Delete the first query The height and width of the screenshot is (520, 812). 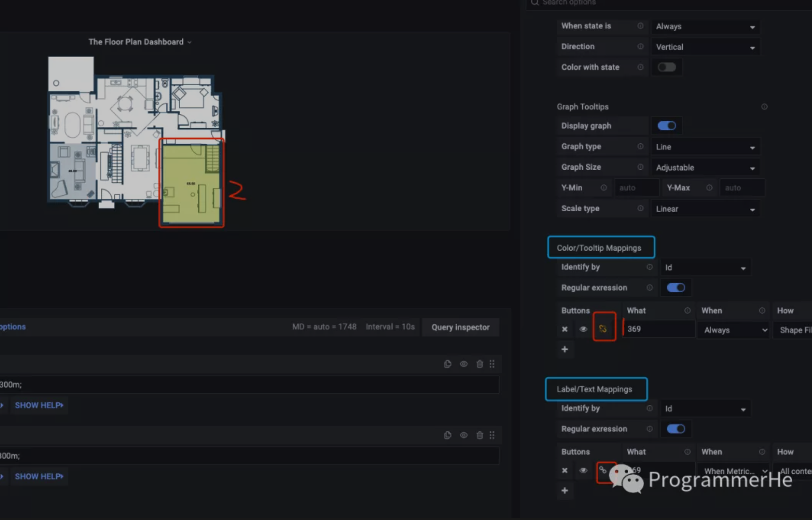(479, 364)
